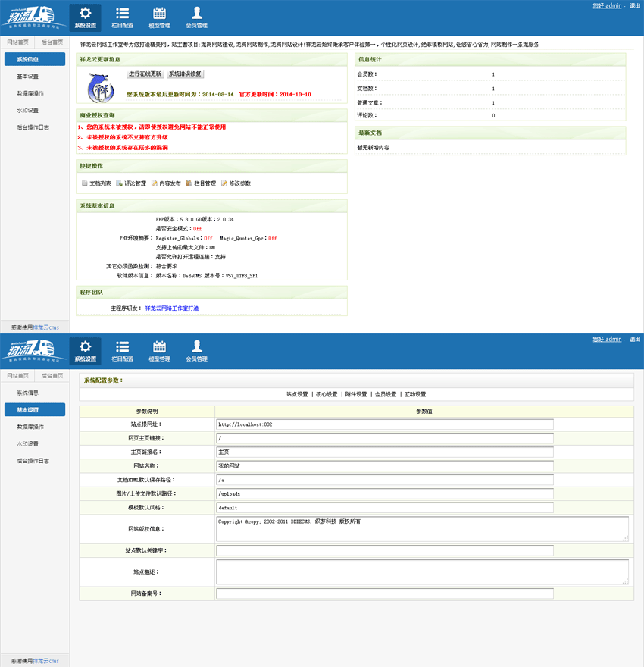Select the highlighted 系统信息 sidebar item

(x=35, y=59)
